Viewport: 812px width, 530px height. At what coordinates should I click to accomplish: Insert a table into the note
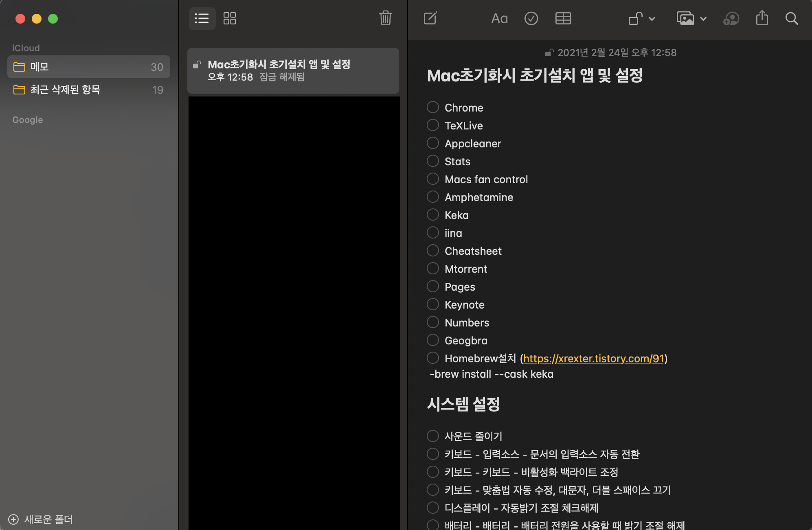563,18
